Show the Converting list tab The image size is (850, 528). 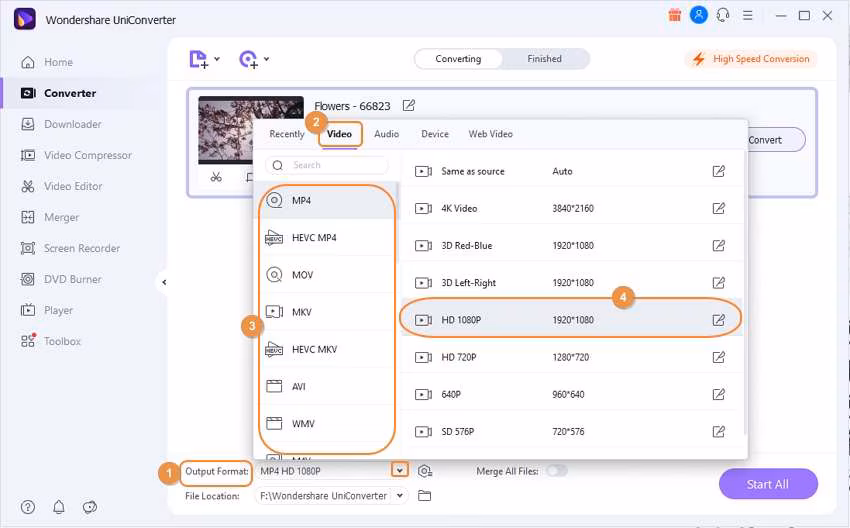pos(458,59)
